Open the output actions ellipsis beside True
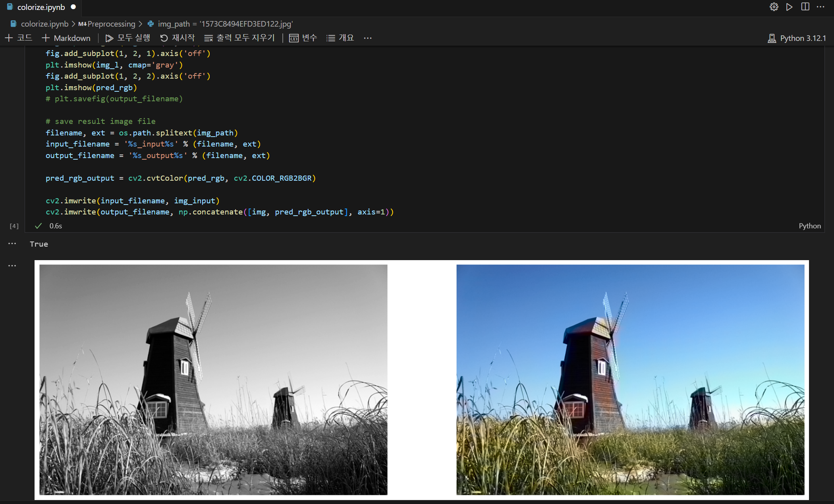834x504 pixels. click(12, 243)
